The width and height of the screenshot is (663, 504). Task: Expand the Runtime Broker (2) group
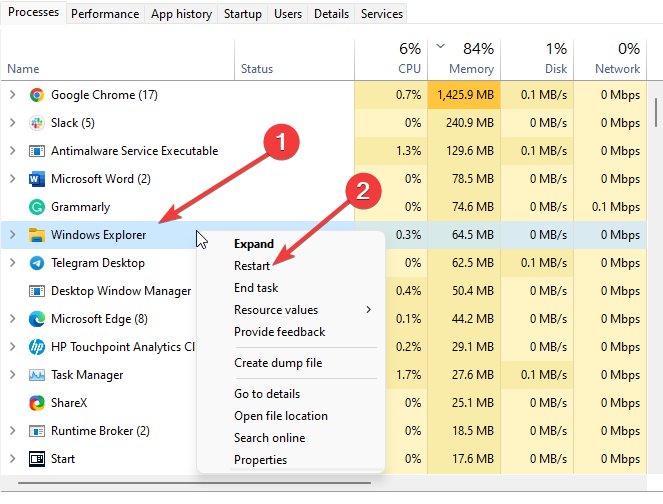point(13,430)
